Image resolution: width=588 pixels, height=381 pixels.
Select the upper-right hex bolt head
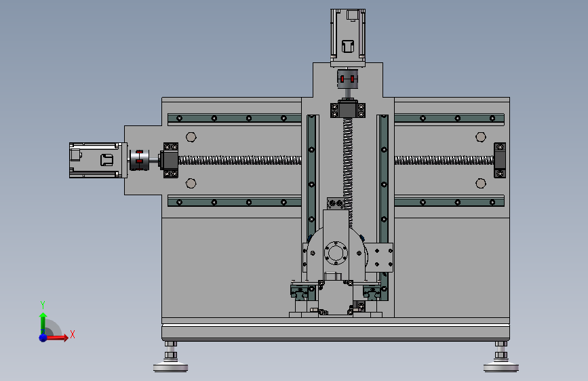[481, 137]
